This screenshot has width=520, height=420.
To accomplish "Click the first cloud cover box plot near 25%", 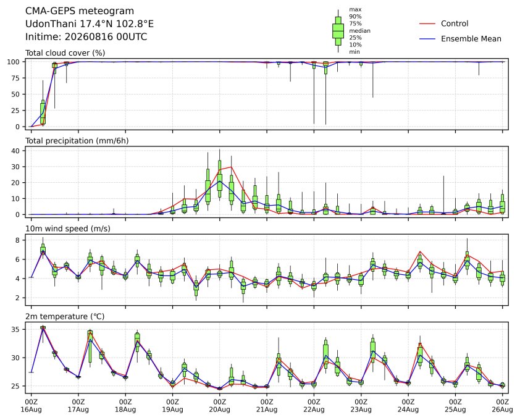I will (43, 112).
